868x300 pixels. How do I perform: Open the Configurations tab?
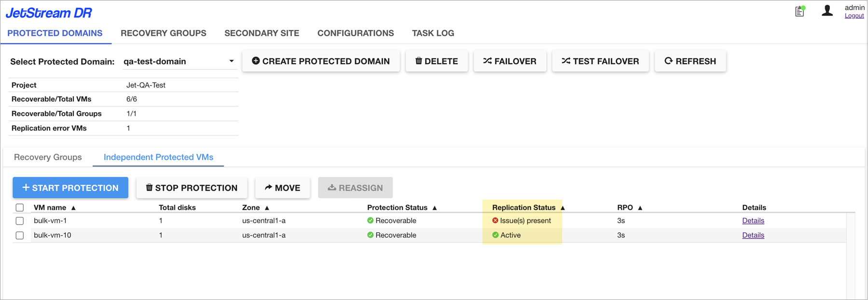(x=356, y=33)
